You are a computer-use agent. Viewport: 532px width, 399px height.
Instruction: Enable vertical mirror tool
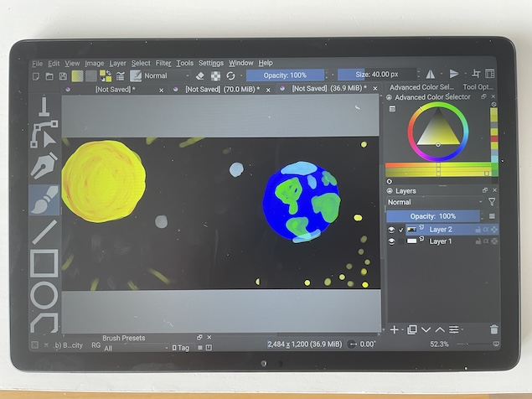454,74
